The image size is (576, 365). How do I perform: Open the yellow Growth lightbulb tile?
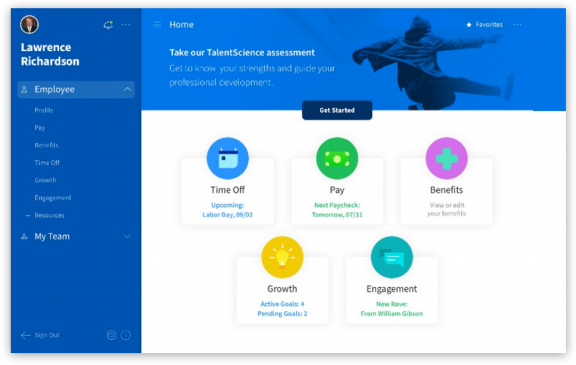click(282, 257)
